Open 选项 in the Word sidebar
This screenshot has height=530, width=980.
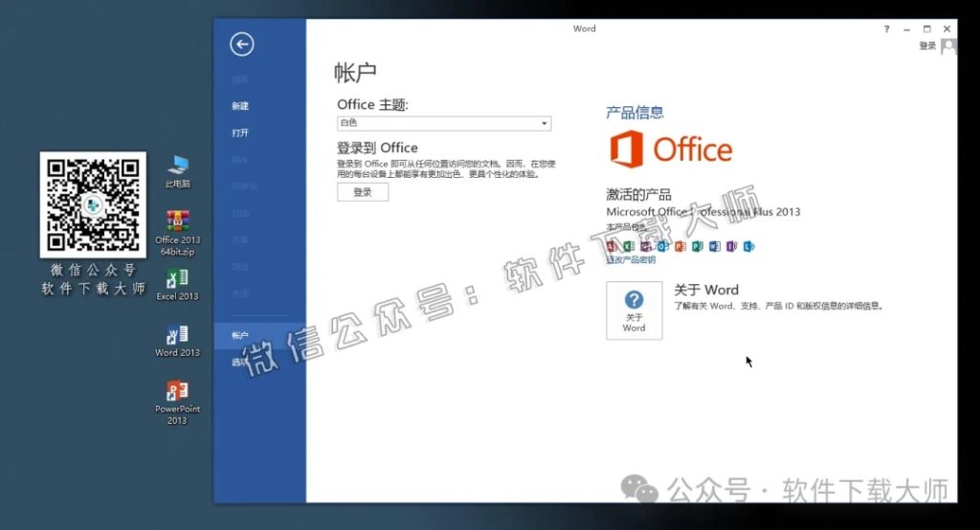click(238, 362)
